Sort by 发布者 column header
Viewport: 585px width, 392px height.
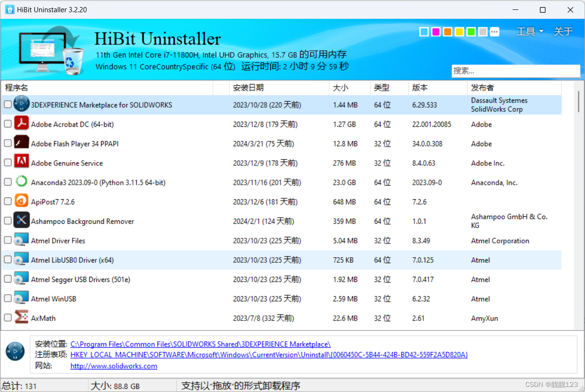(x=515, y=87)
